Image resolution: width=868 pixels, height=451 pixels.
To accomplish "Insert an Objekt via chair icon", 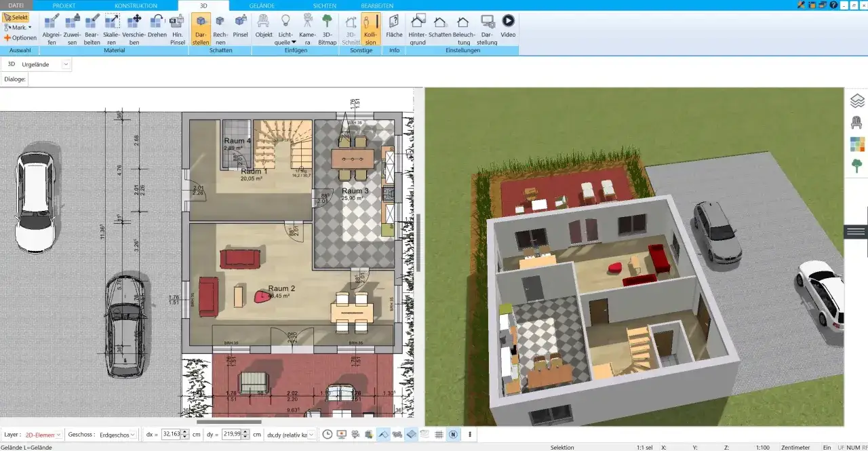I will tap(264, 26).
